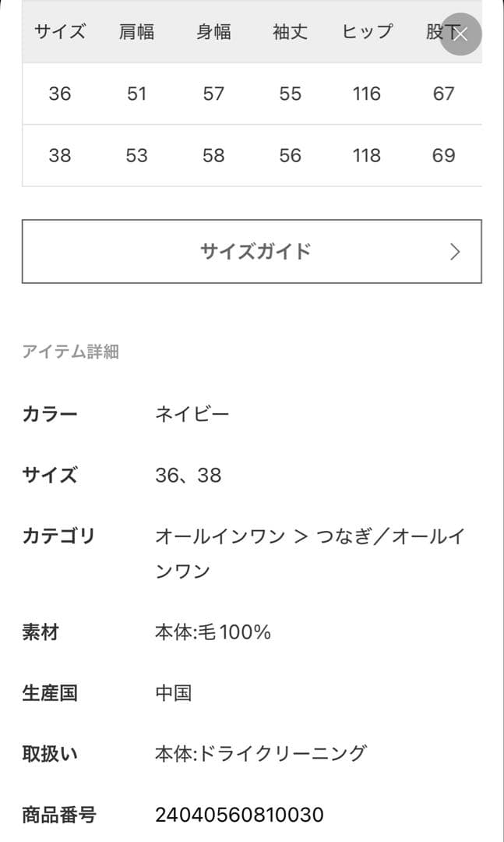
Task: Open the つなぎ／オールインワン subcategory link
Action: (x=389, y=536)
